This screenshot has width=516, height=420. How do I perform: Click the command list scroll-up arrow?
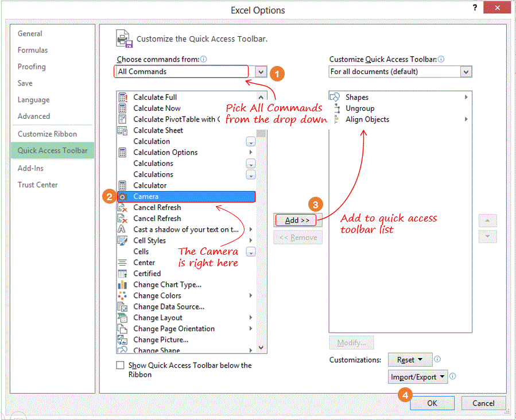click(x=261, y=97)
